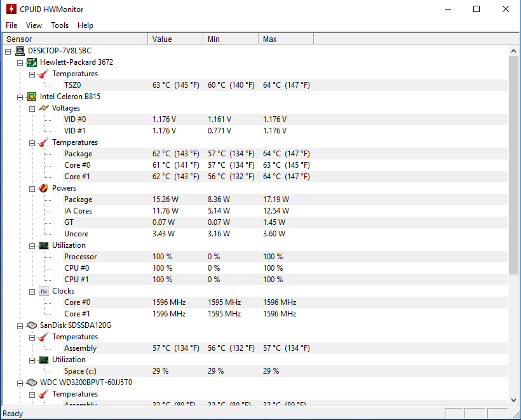Click the Min column header
The image size is (521, 420).
pyautogui.click(x=231, y=39)
